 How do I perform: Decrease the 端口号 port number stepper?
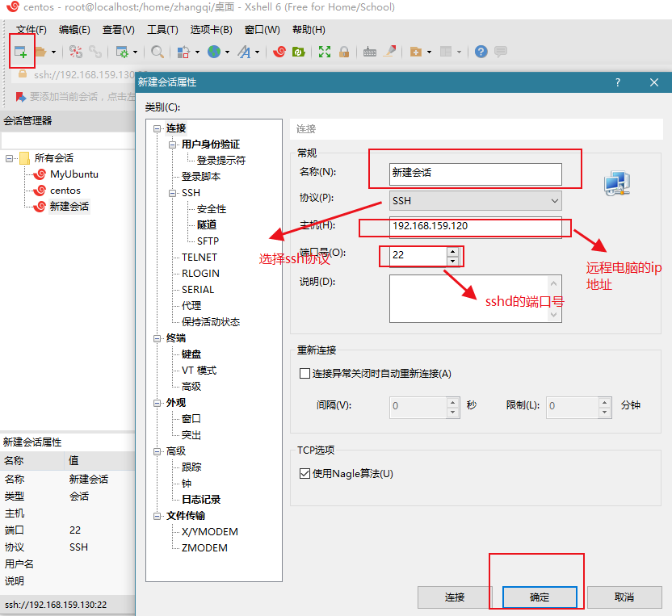tap(452, 261)
